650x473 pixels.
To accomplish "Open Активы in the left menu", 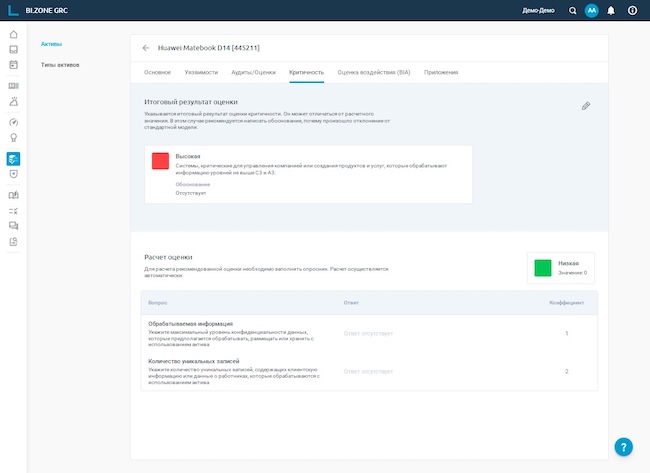I will tap(51, 44).
